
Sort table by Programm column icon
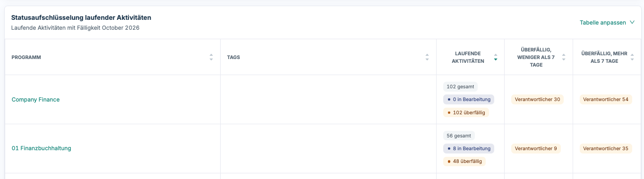[211, 57]
